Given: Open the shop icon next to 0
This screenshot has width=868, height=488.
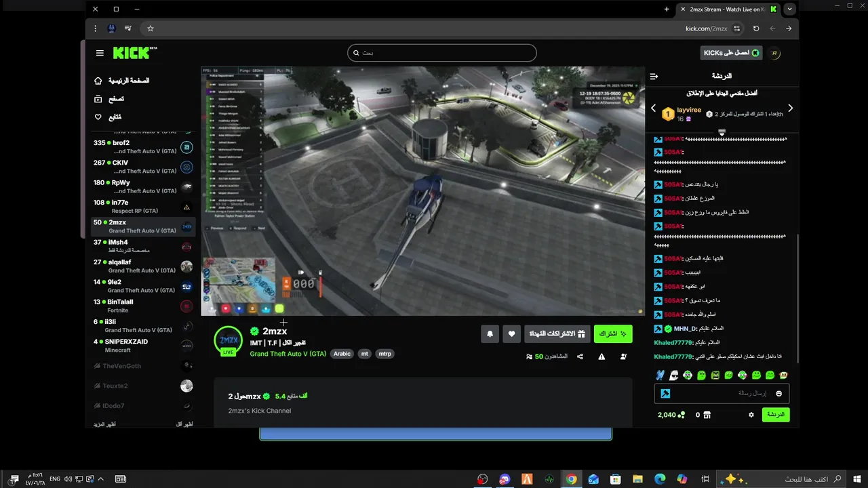Looking at the screenshot, I should 707,415.
